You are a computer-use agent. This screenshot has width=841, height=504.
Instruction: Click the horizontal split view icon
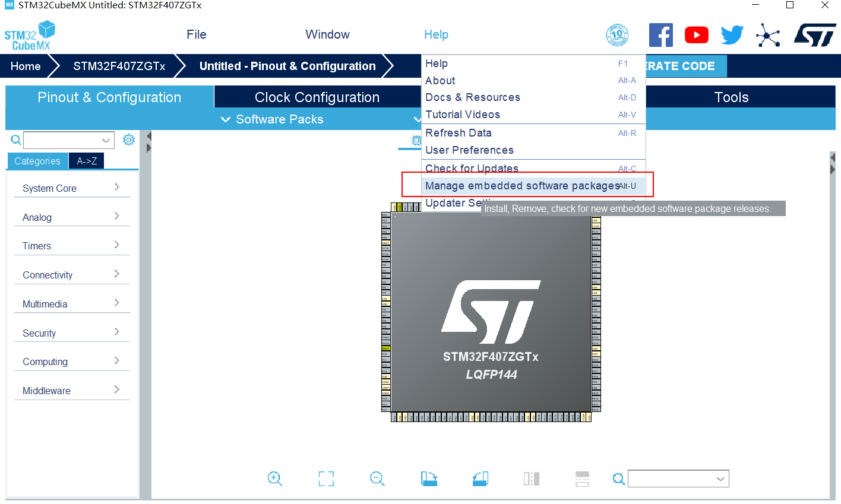tap(583, 478)
